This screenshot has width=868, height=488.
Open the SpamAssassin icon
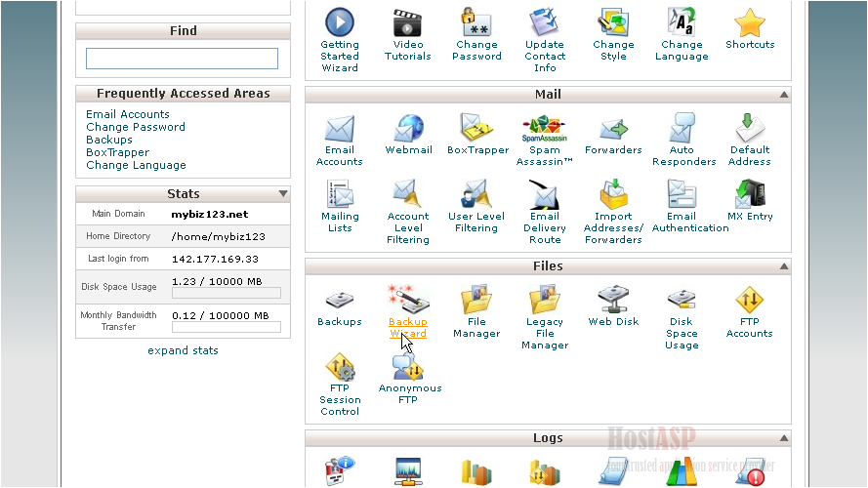tap(544, 130)
